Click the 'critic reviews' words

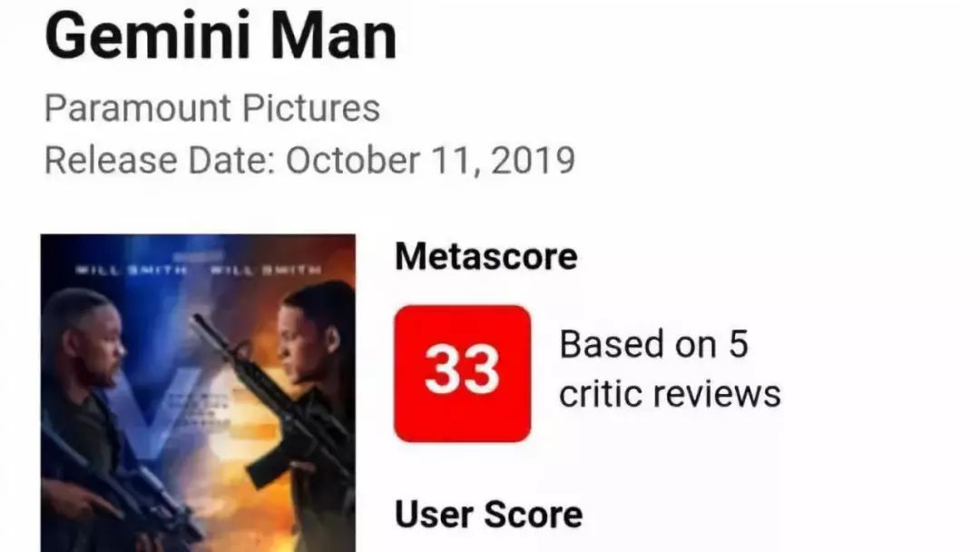670,394
